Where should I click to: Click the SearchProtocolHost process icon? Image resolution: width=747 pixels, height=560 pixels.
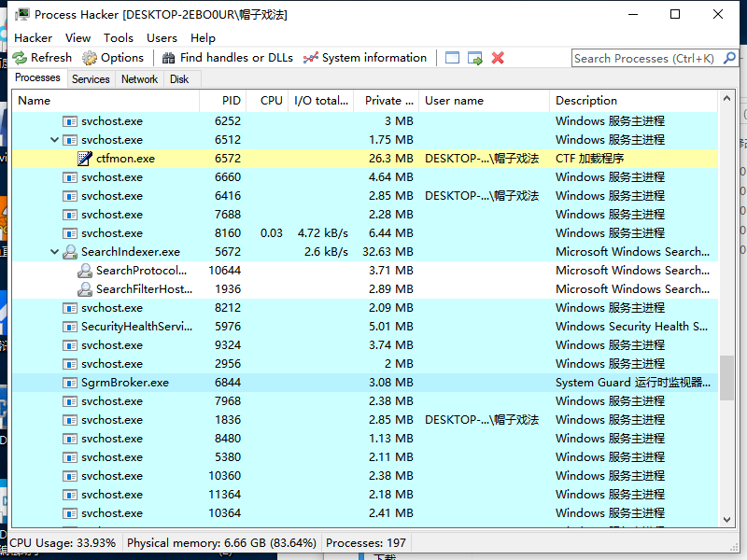pos(85,271)
